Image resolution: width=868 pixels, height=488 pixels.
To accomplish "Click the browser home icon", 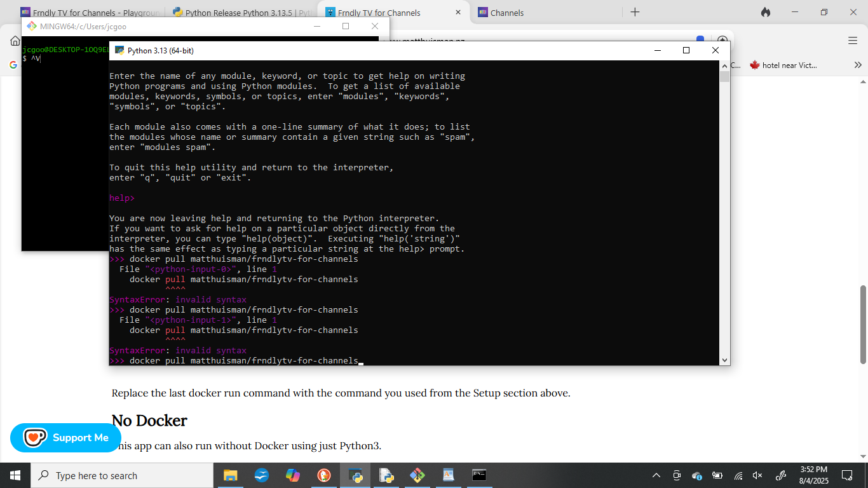I will [15, 41].
